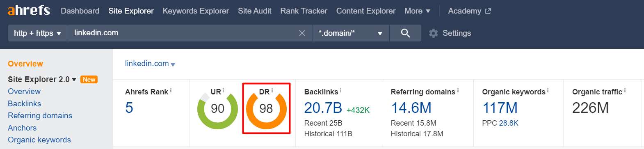
Task: Open Site Audit tab
Action: pyautogui.click(x=255, y=11)
